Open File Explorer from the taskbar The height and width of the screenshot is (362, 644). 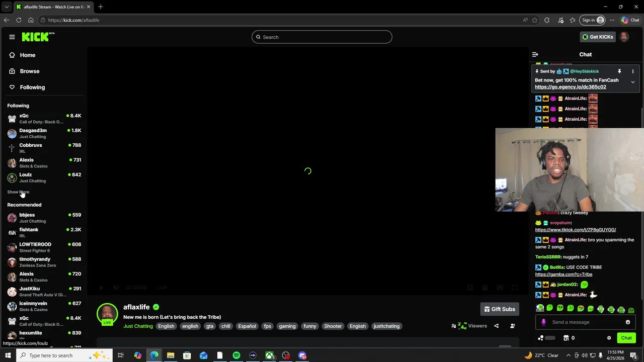[171, 355]
